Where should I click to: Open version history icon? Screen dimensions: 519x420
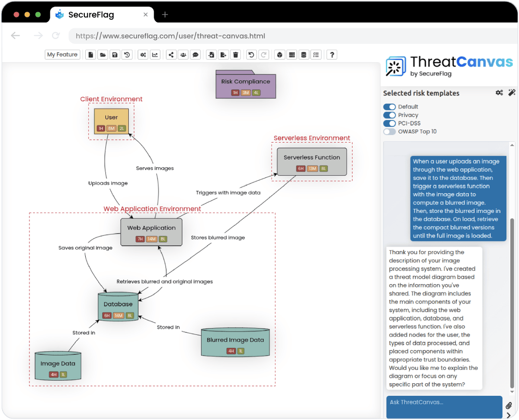[127, 55]
